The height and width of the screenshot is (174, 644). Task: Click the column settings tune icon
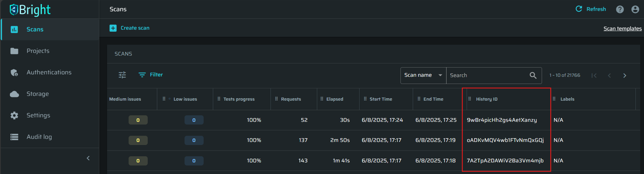(x=122, y=75)
